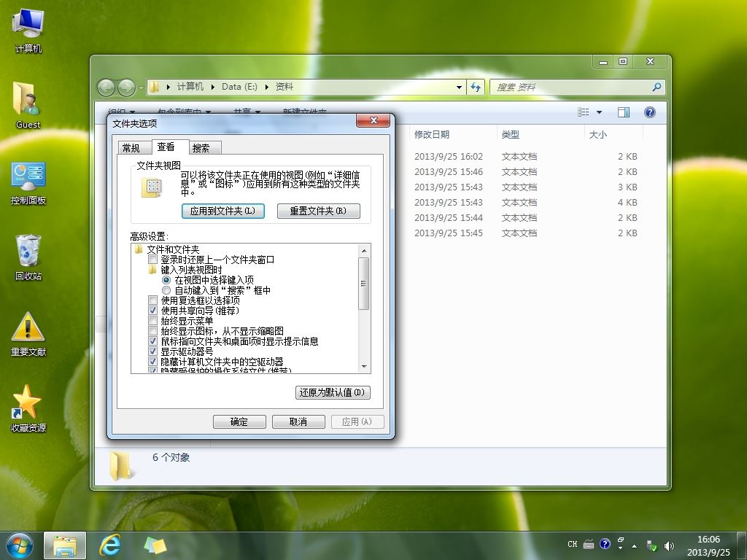This screenshot has height=560, width=747.
Task: Open recent pages dropdown beside forward button
Action: pyautogui.click(x=141, y=87)
